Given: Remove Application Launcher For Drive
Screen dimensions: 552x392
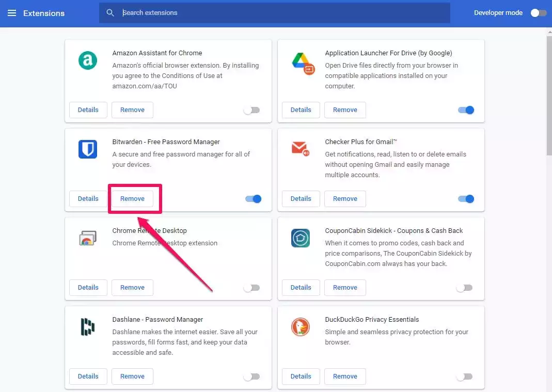Looking at the screenshot, I should pos(345,110).
